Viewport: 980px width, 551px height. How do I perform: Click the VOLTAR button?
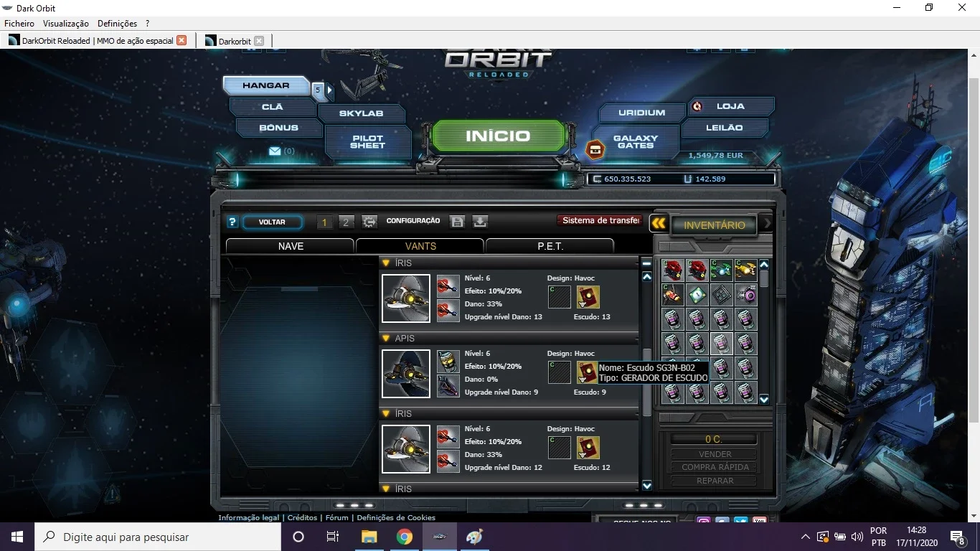(272, 222)
